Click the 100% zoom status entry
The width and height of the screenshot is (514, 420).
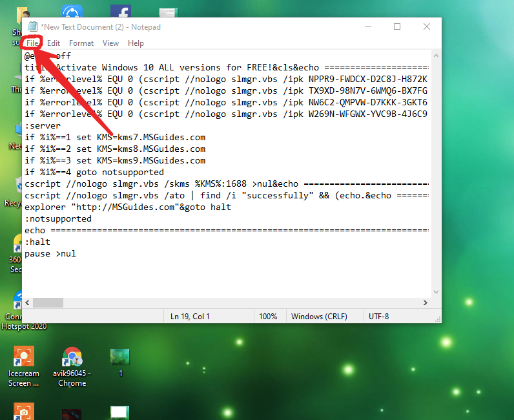[x=268, y=317]
